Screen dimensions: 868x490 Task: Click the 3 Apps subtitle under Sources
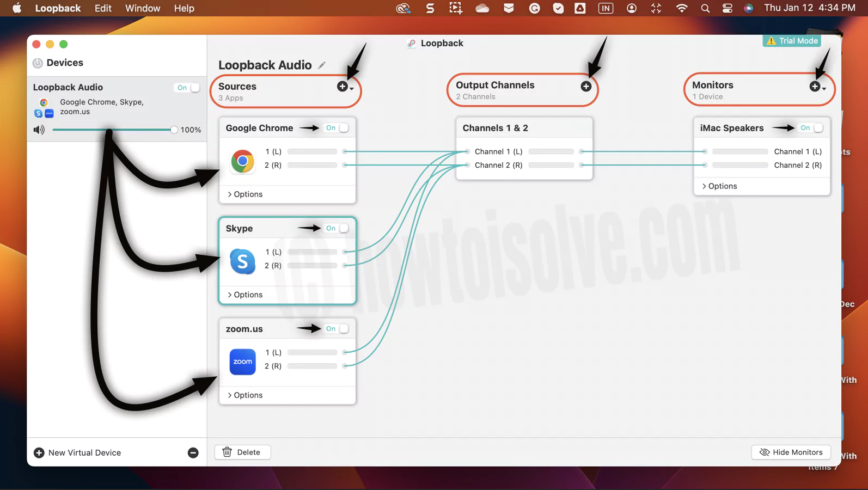coord(230,98)
